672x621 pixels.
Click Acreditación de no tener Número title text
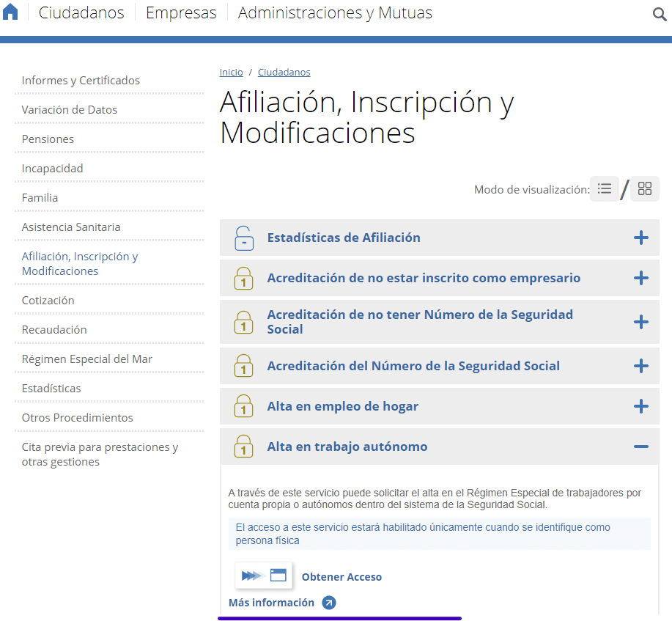[420, 322]
